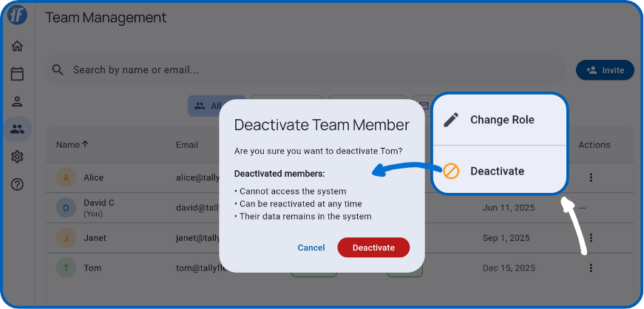
Task: Open the actions kebab menu for Tom
Action: click(591, 268)
